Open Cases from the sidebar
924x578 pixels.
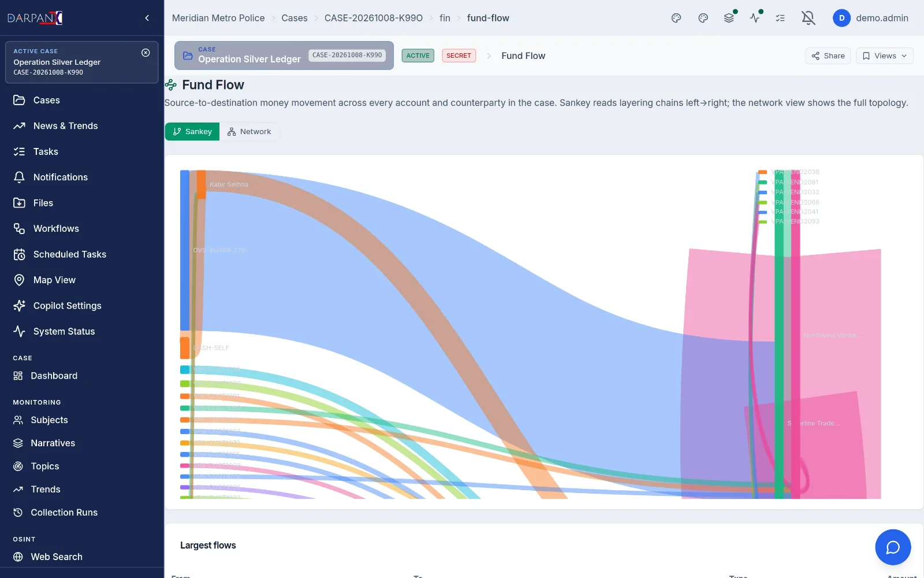(82, 100)
